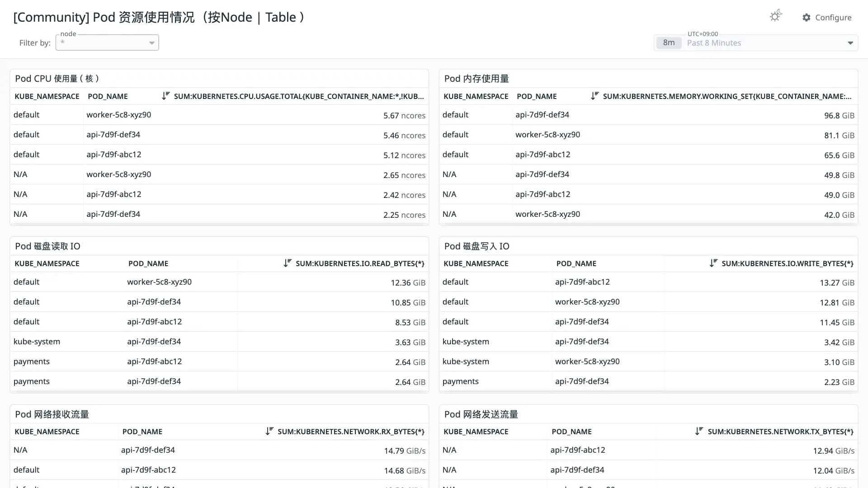Click 13.27 GiB disk write value
The width and height of the screenshot is (868, 488).
pyautogui.click(x=837, y=283)
